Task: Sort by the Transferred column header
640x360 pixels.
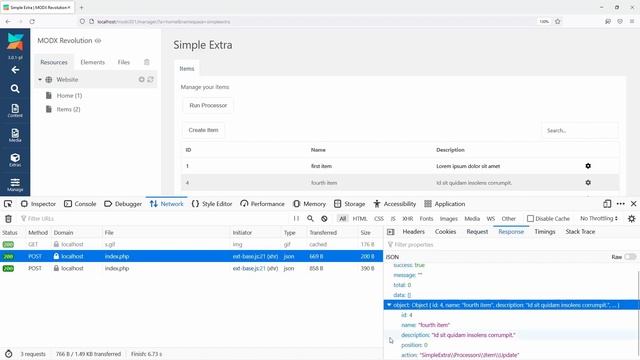Action: click(323, 232)
